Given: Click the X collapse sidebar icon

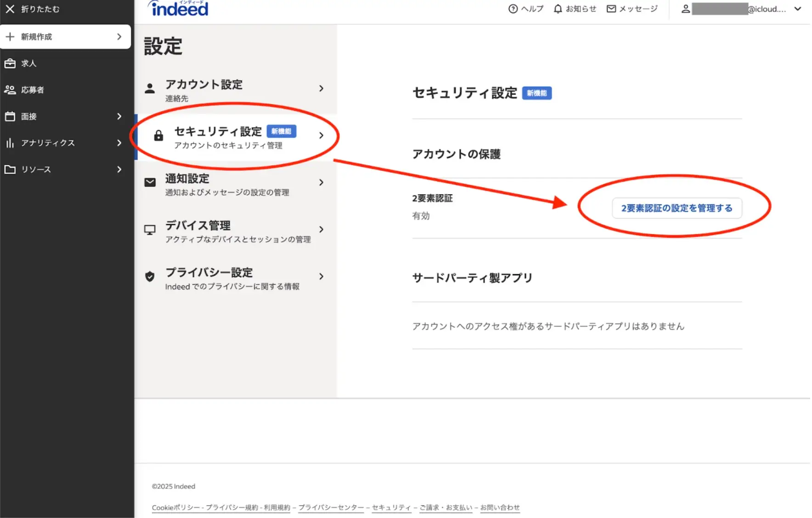Looking at the screenshot, I should coord(10,9).
